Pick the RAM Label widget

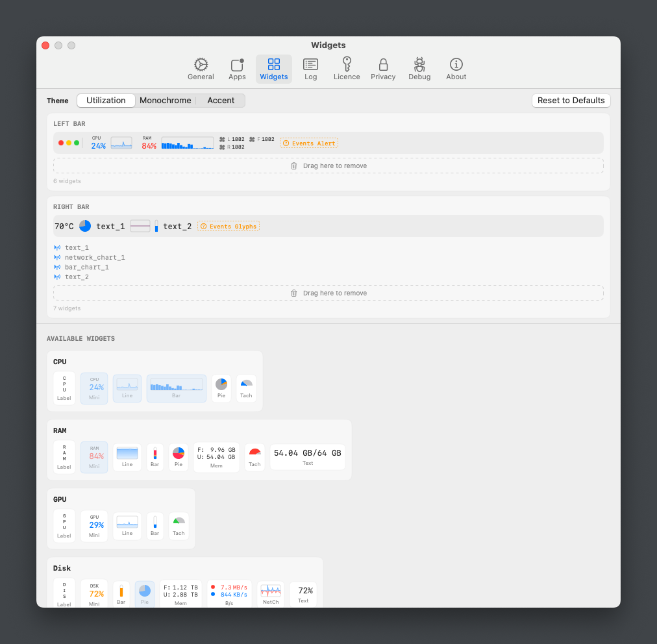coord(64,457)
